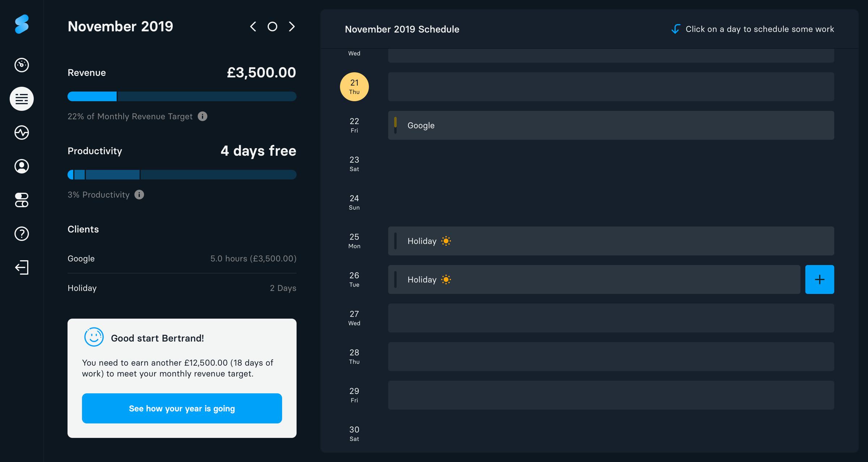The image size is (868, 462).
Task: Jump to current month circle button
Action: [272, 26]
